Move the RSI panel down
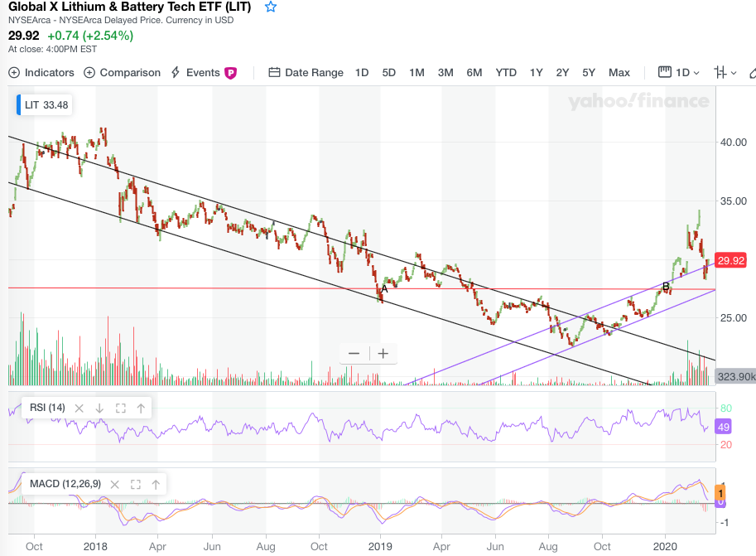Image resolution: width=756 pixels, height=556 pixels. (99, 409)
